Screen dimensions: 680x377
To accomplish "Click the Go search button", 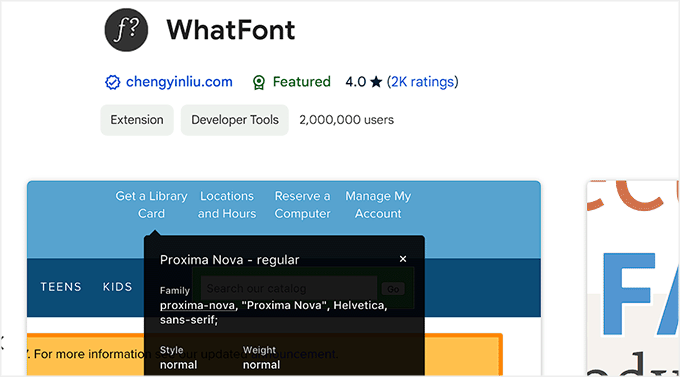I will [x=393, y=289].
